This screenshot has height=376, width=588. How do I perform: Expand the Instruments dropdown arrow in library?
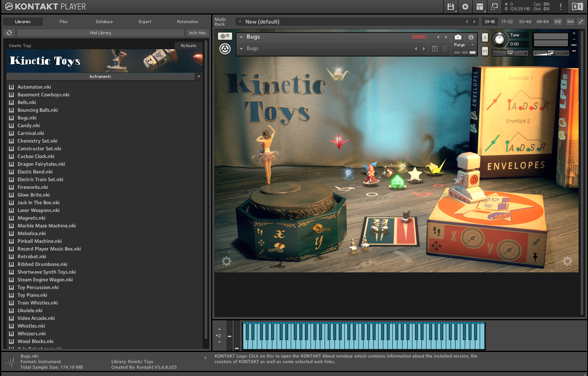(199, 76)
